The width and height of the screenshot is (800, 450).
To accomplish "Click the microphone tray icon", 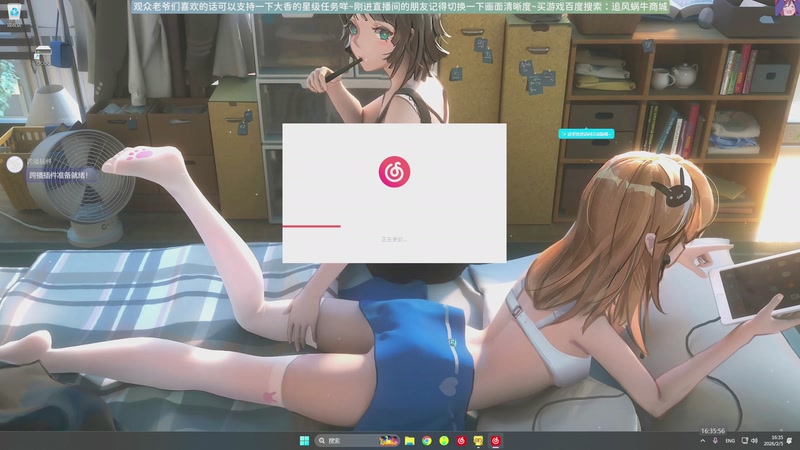I will tap(715, 441).
